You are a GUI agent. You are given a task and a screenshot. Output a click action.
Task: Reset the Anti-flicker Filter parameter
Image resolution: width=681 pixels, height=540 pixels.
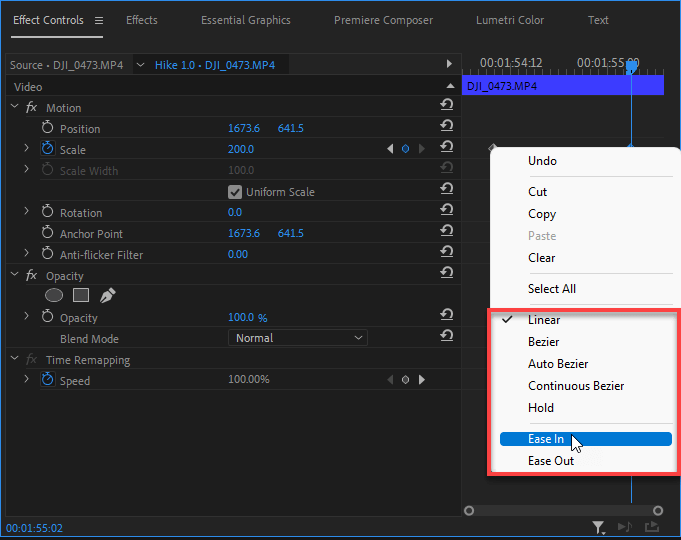coord(446,252)
